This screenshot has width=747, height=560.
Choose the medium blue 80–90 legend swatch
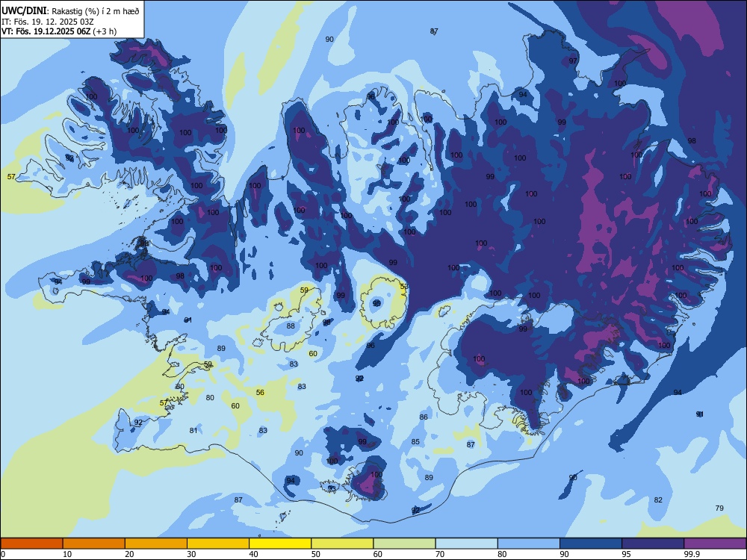pyautogui.click(x=529, y=544)
